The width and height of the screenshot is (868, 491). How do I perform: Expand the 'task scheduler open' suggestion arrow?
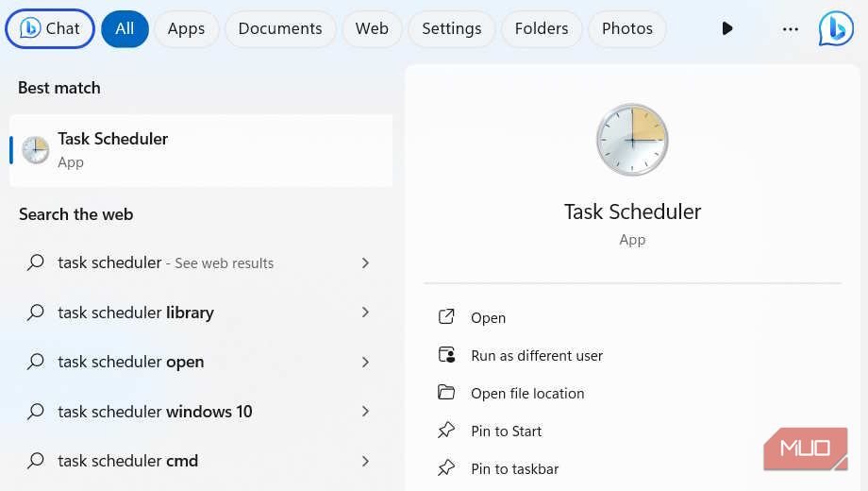365,362
